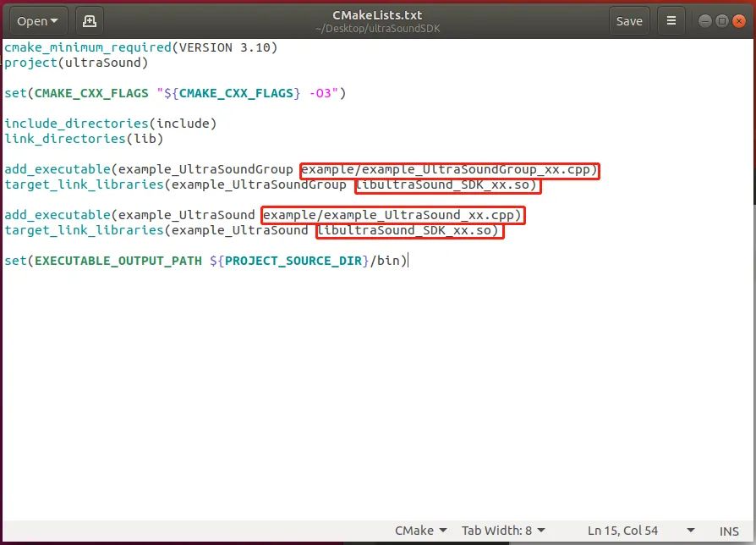The width and height of the screenshot is (756, 545).
Task: Close the CMakeLists.txt window
Action: click(x=738, y=21)
